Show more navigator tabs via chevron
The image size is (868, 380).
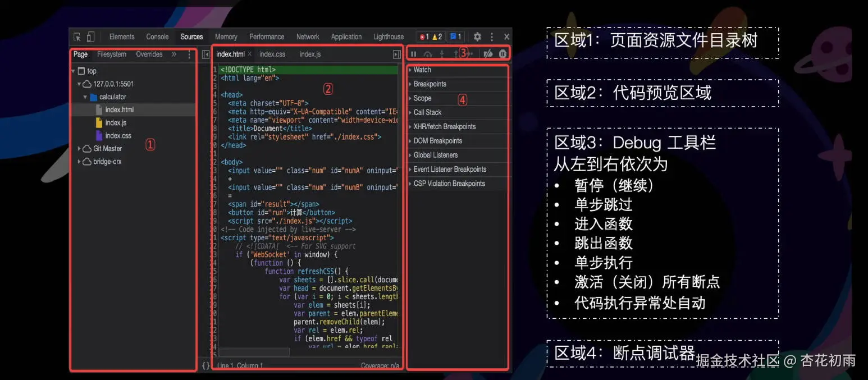[174, 54]
